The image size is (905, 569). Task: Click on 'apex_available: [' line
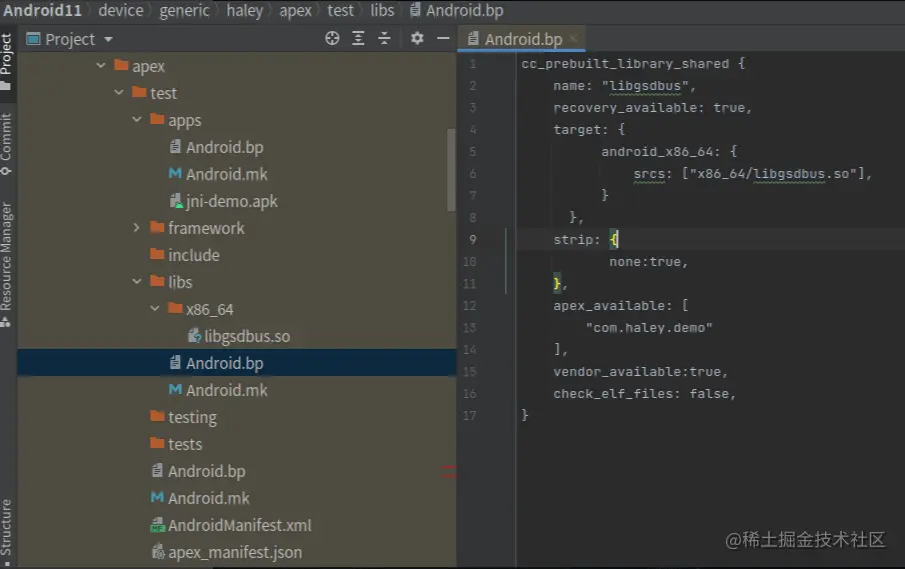(620, 306)
